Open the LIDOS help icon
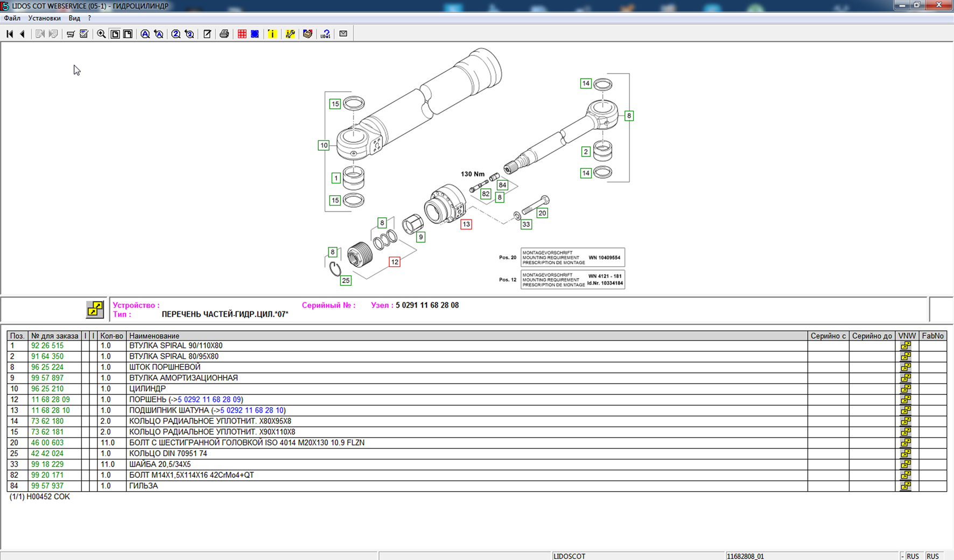The width and height of the screenshot is (954, 560). 325,34
